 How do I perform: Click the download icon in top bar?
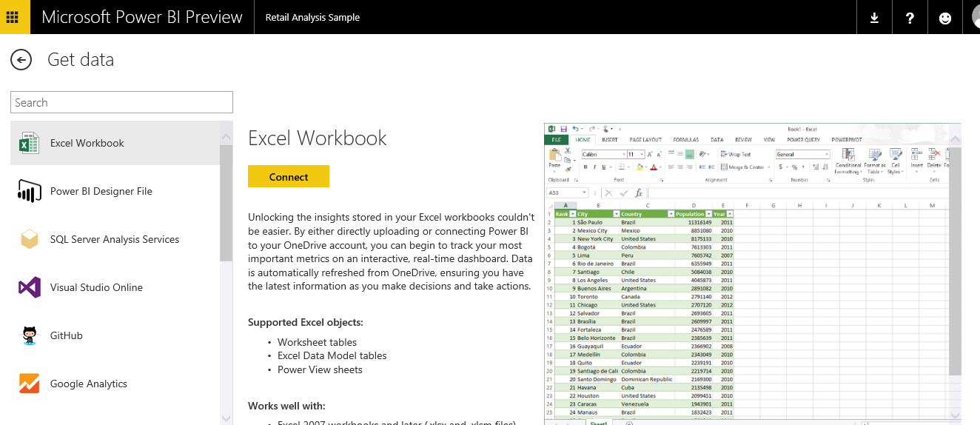point(874,18)
